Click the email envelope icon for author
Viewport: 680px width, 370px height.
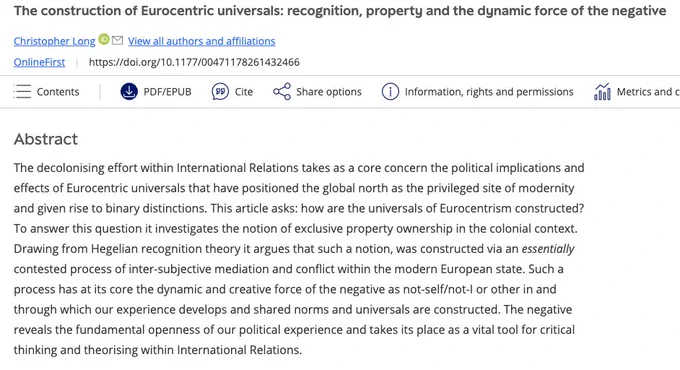[117, 40]
